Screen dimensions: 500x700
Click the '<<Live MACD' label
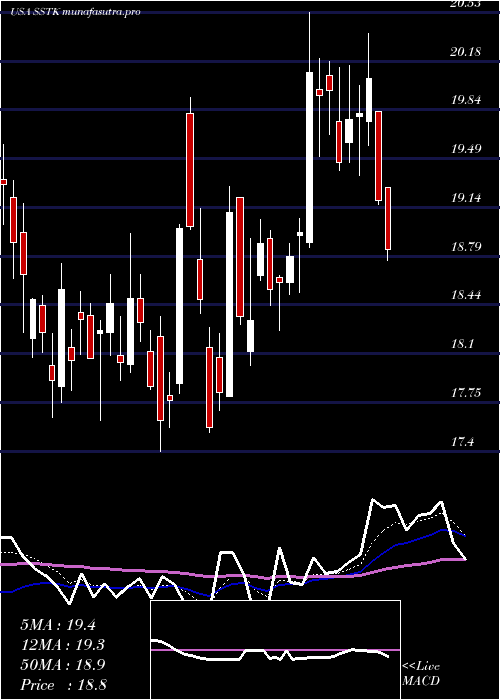(x=421, y=674)
